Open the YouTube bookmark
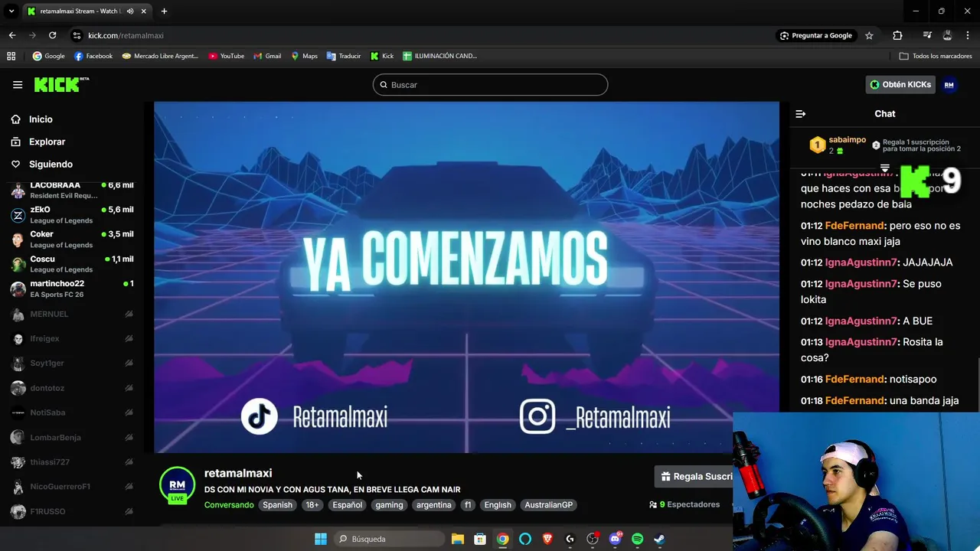The width and height of the screenshot is (980, 551). pyautogui.click(x=227, y=56)
